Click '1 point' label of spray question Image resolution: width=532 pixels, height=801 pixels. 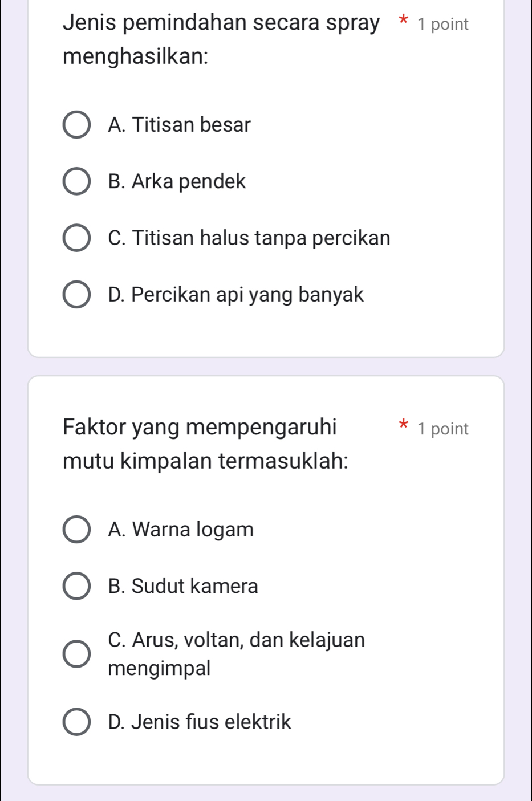tap(442, 25)
